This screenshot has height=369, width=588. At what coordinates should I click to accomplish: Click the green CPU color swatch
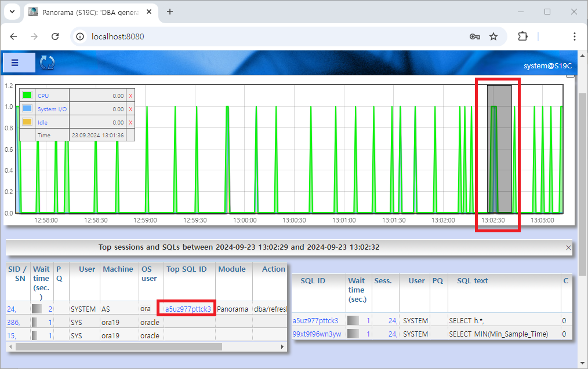pyautogui.click(x=27, y=95)
